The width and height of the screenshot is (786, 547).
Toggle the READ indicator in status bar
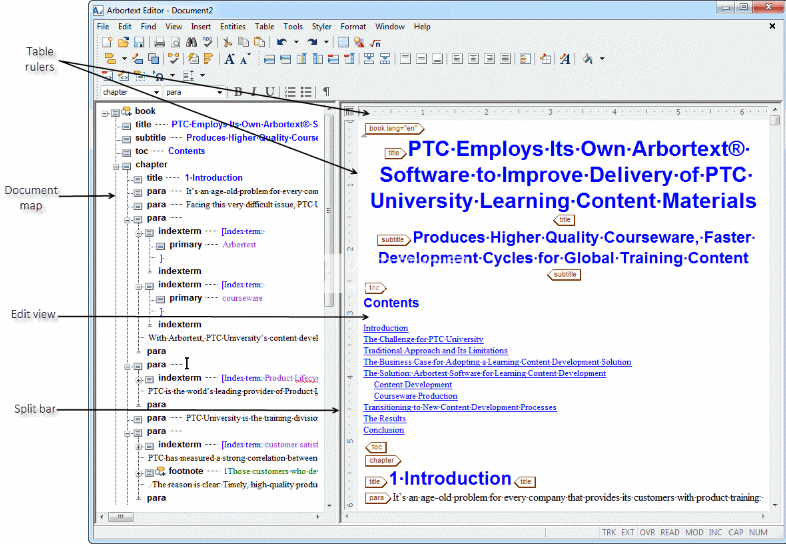pos(670,532)
